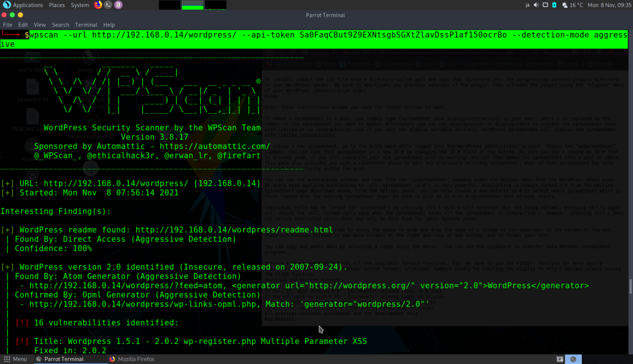
Task: Open the Help menu in Parrot Terminal
Action: click(x=109, y=25)
